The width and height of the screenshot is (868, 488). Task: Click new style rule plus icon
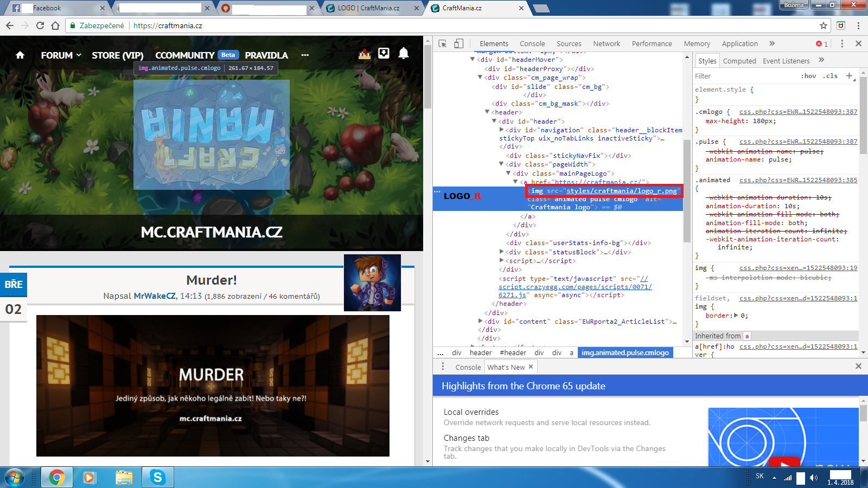click(x=849, y=76)
